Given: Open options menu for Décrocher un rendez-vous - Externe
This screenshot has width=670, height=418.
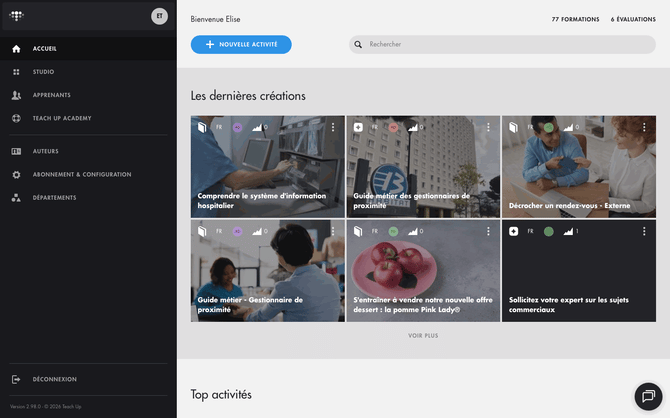Looking at the screenshot, I should pos(644,127).
